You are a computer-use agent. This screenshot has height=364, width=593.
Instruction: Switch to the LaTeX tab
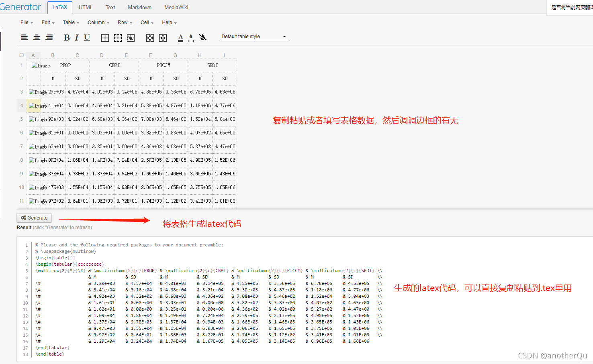click(x=60, y=7)
